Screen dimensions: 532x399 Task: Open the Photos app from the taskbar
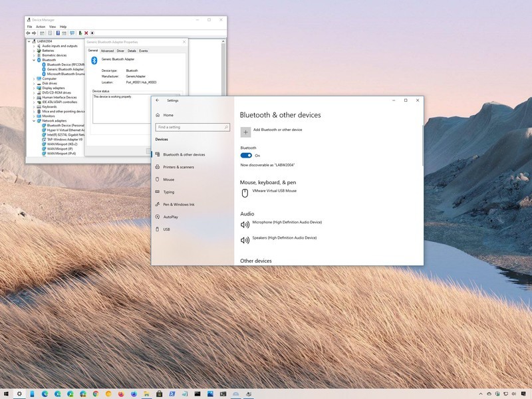click(210, 394)
